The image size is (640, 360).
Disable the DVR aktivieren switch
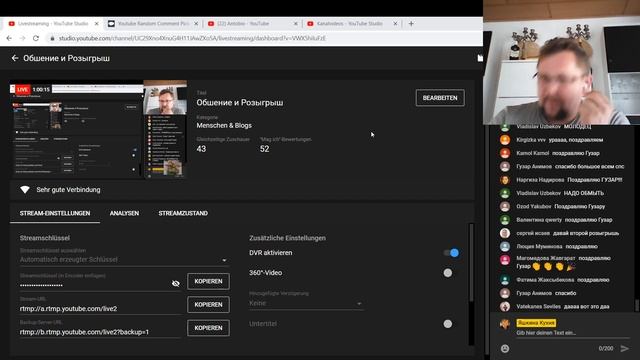point(451,253)
